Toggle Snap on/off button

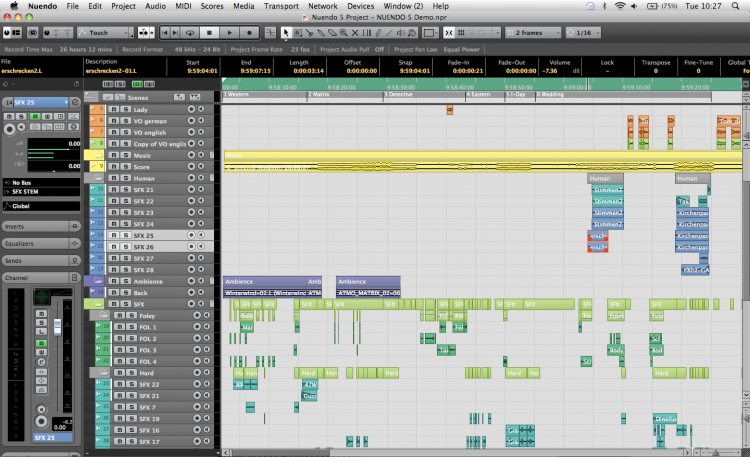(x=449, y=33)
